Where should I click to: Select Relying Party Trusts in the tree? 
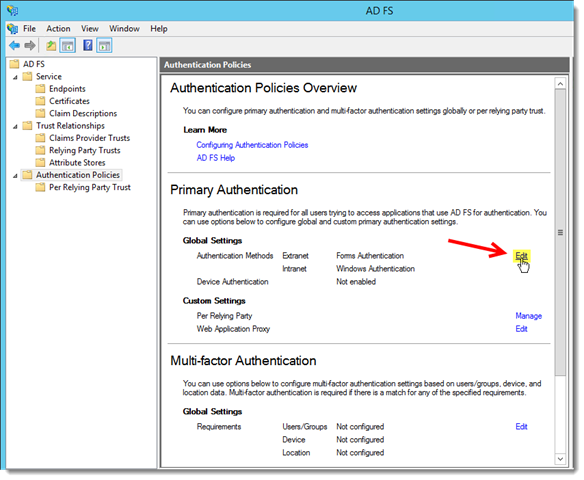85,150
